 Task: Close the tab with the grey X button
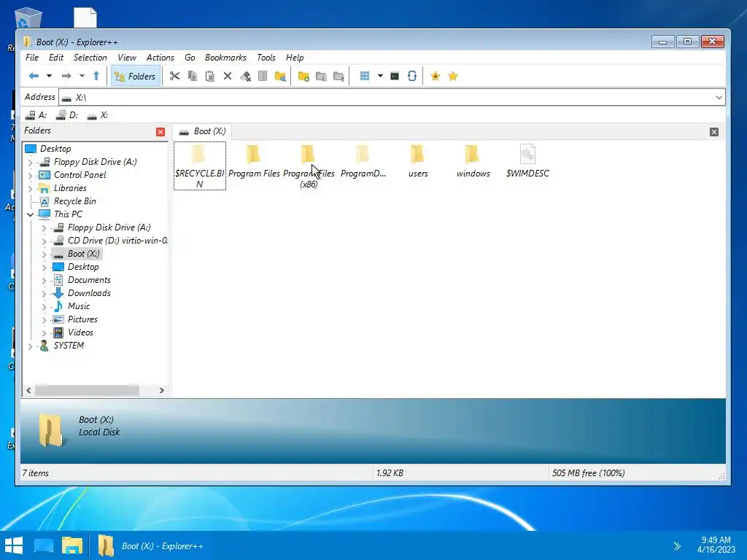[x=714, y=132]
